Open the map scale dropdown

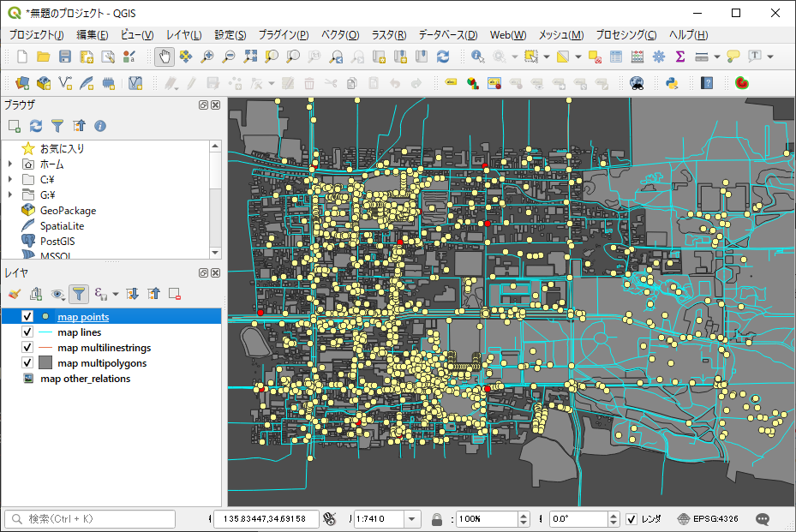(x=412, y=519)
